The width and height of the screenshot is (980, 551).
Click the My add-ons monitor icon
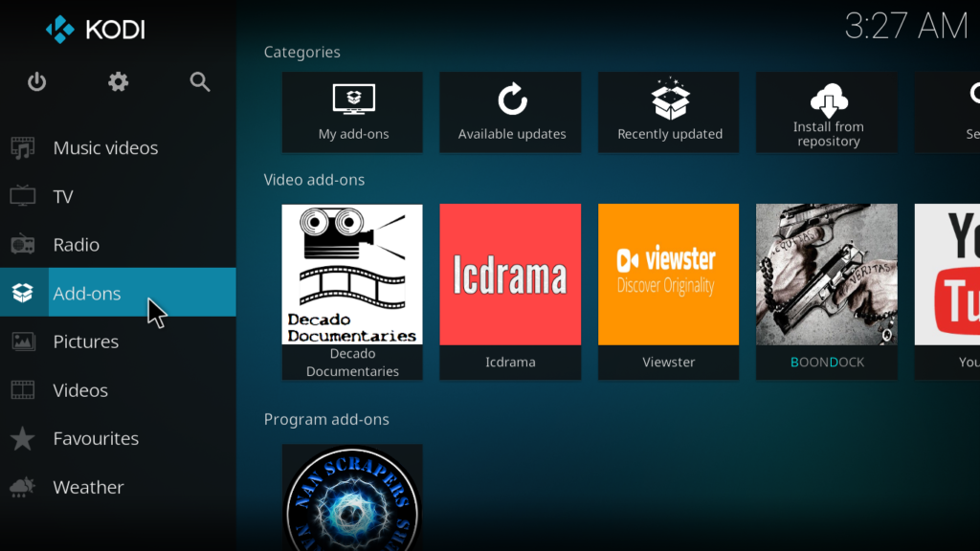(x=354, y=99)
